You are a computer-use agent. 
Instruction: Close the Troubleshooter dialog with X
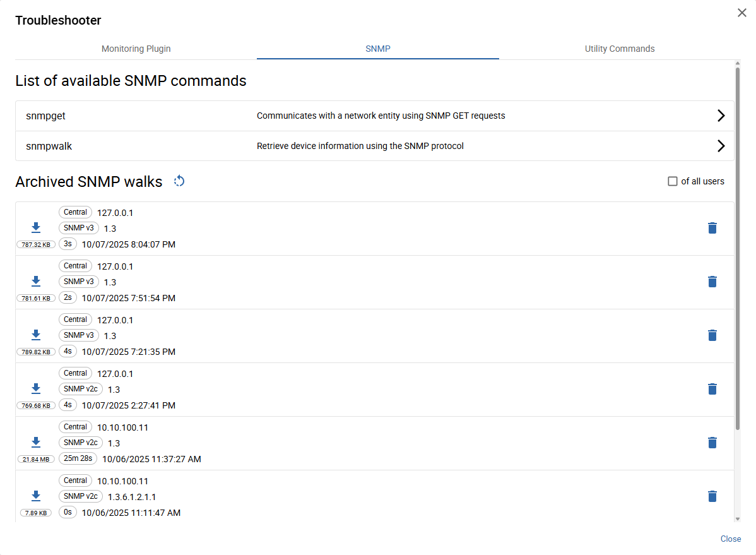click(741, 13)
